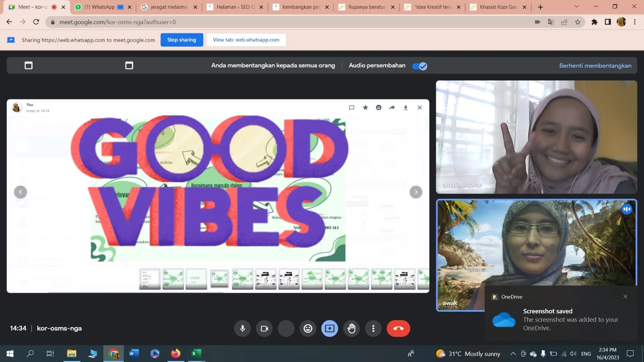Click the Stop sharing button
Viewport: 644px width, 362px height.
point(182,40)
